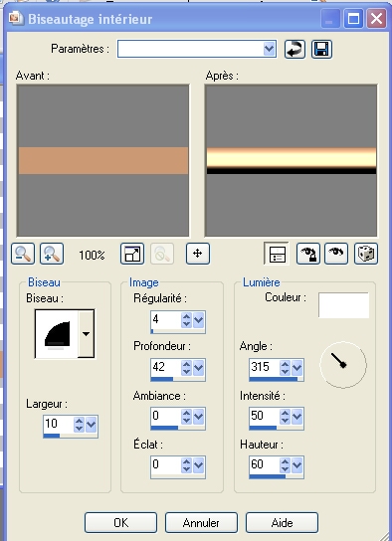Screen dimensions: 392x541
Task: Open the Paramètres preset dropdown
Action: [x=270, y=49]
